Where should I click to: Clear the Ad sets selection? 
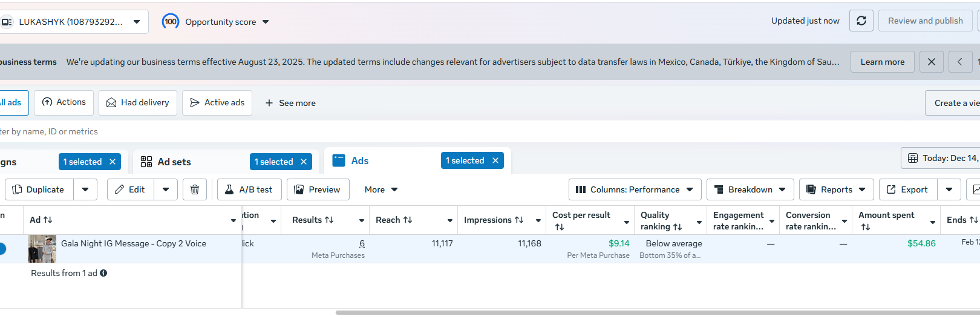(304, 162)
